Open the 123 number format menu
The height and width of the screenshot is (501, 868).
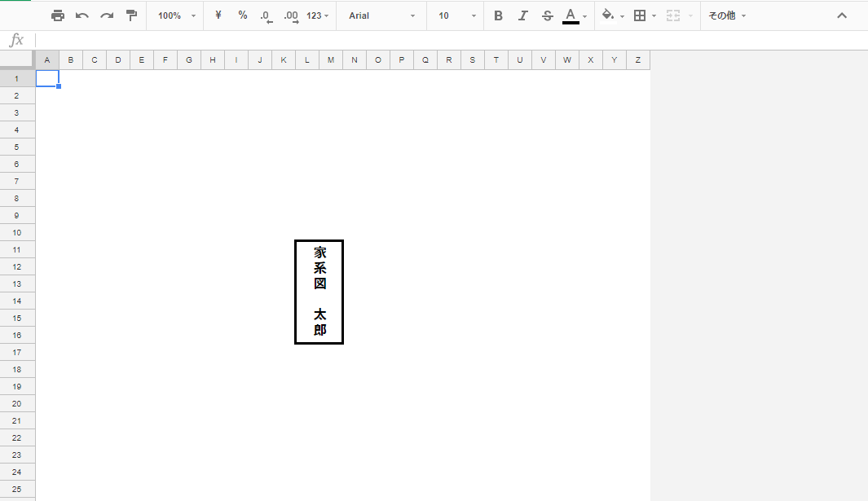tap(319, 15)
